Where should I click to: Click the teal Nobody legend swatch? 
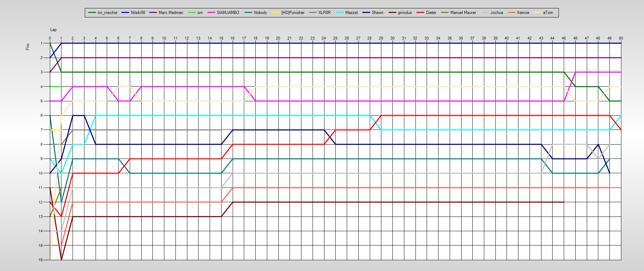(x=248, y=13)
